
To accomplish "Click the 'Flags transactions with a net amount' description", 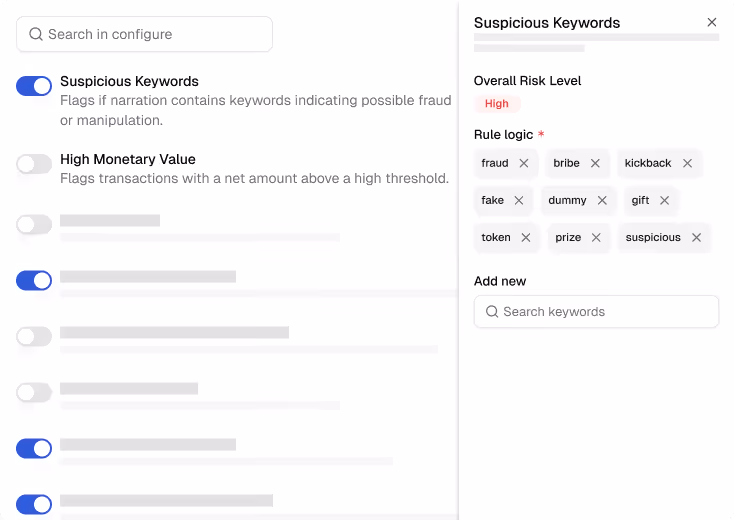I will click(x=254, y=178).
